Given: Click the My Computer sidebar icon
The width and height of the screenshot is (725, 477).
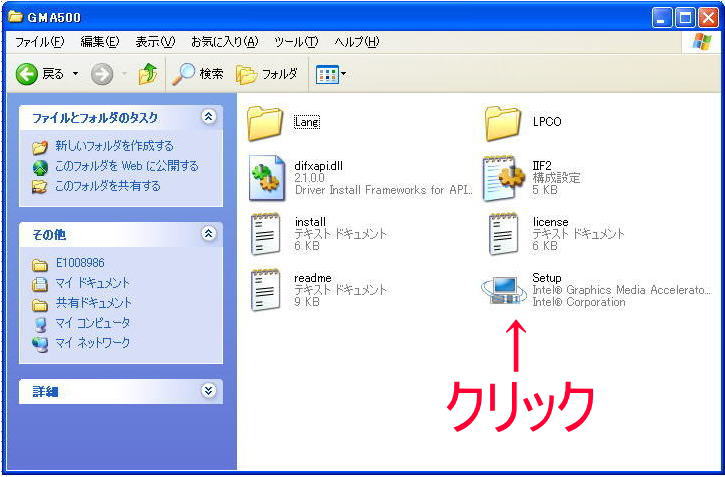Looking at the screenshot, I should point(40,324).
